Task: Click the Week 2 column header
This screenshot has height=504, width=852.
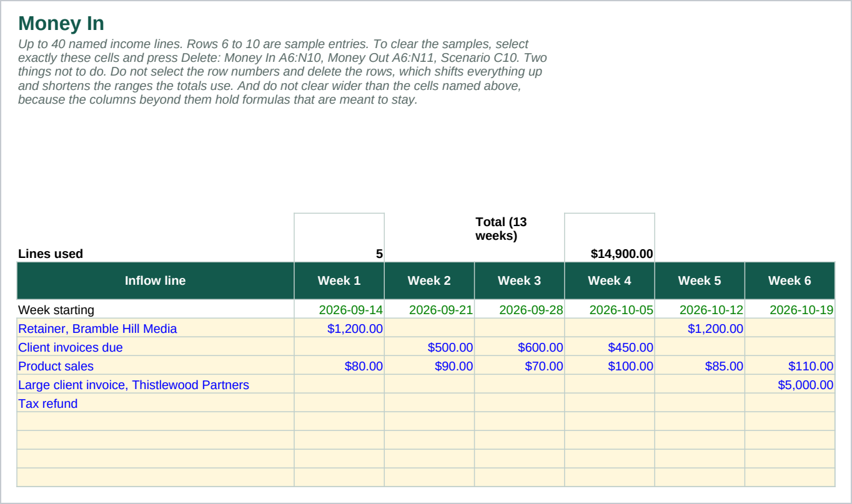Action: click(x=429, y=281)
